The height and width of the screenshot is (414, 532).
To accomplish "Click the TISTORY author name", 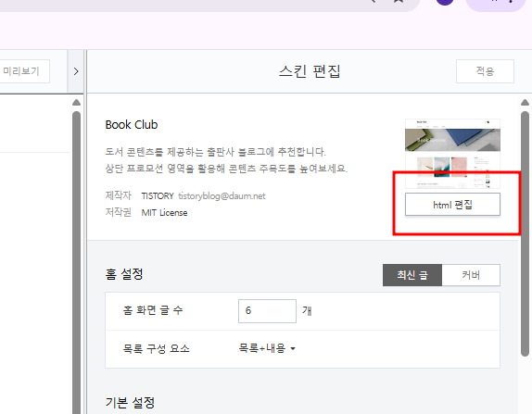I will click(158, 196).
